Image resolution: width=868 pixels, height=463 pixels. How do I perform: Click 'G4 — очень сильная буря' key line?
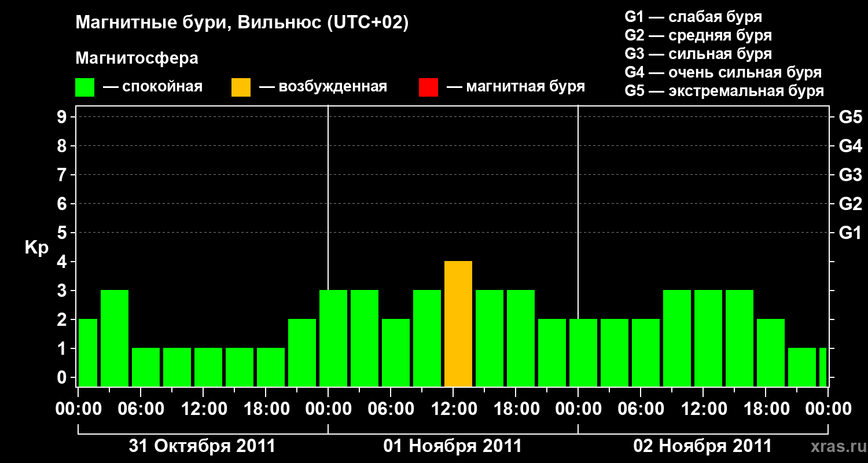pos(723,72)
